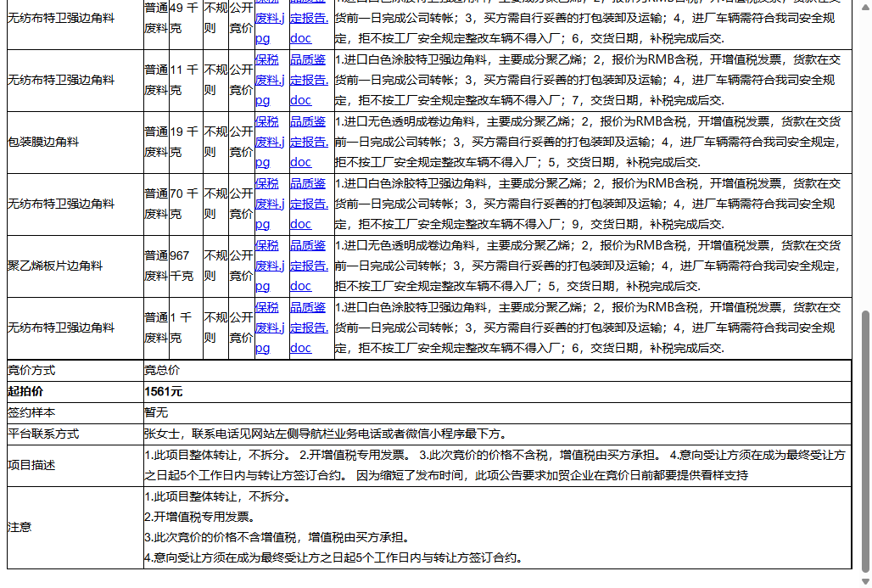Click note line 2.开增值税专用发票

[x=199, y=517]
